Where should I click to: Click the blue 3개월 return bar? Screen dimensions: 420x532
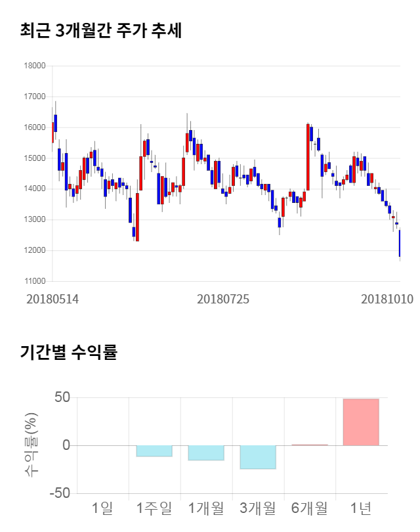click(x=257, y=457)
